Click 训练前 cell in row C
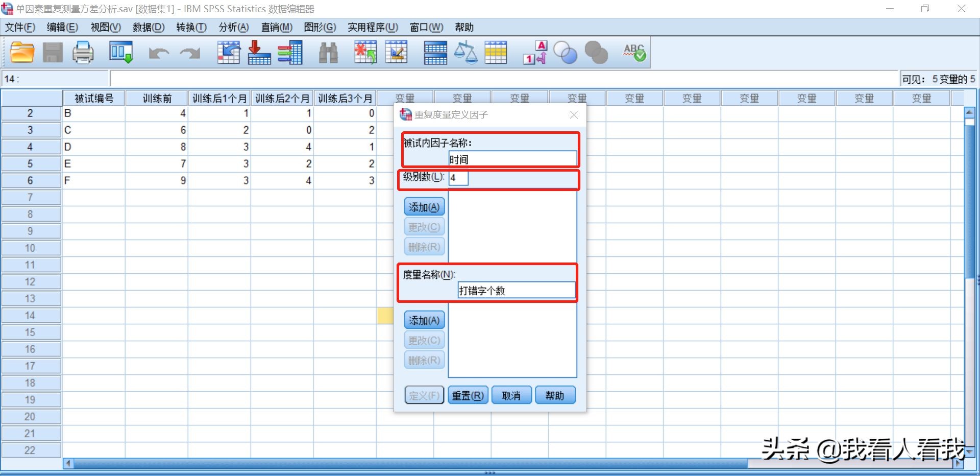 click(157, 130)
